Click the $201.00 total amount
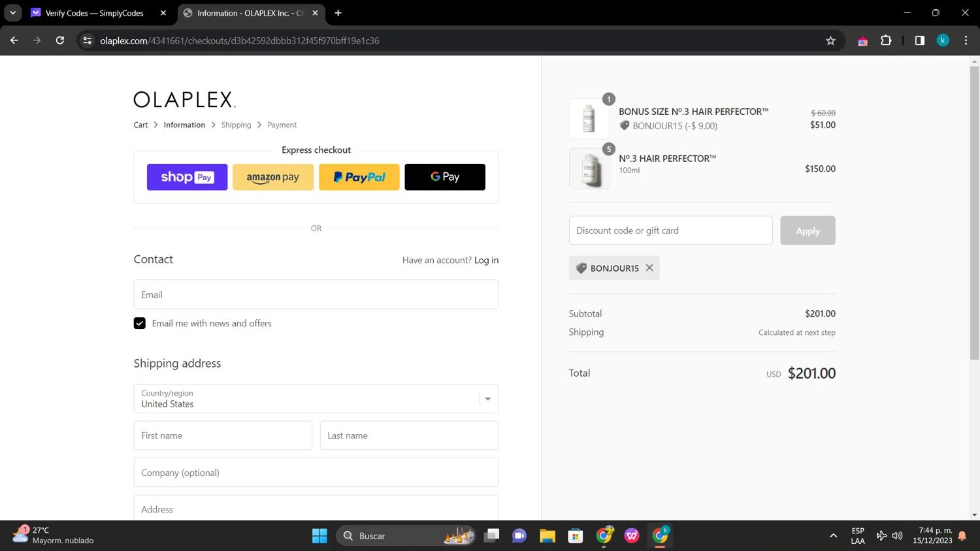The image size is (980, 551). point(811,373)
